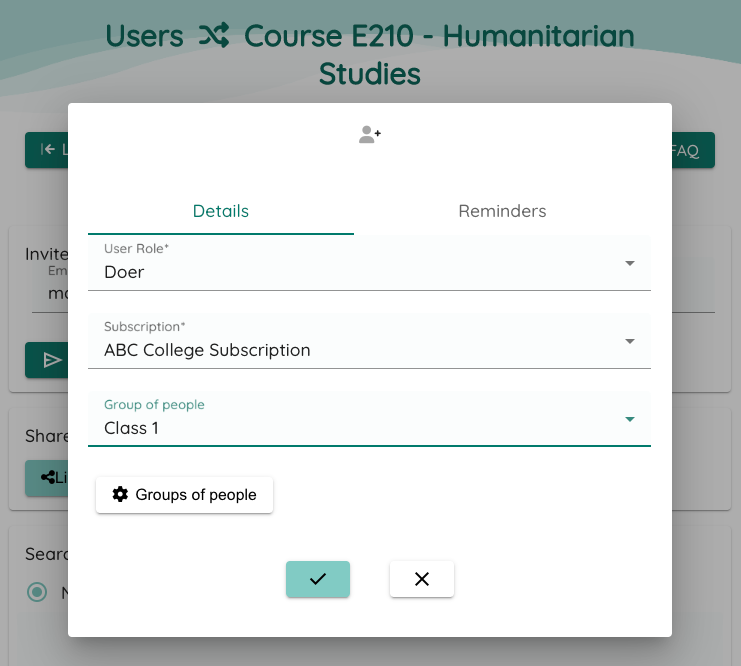Expand the Group of people dropdown arrow
The width and height of the screenshot is (741, 666).
[629, 419]
